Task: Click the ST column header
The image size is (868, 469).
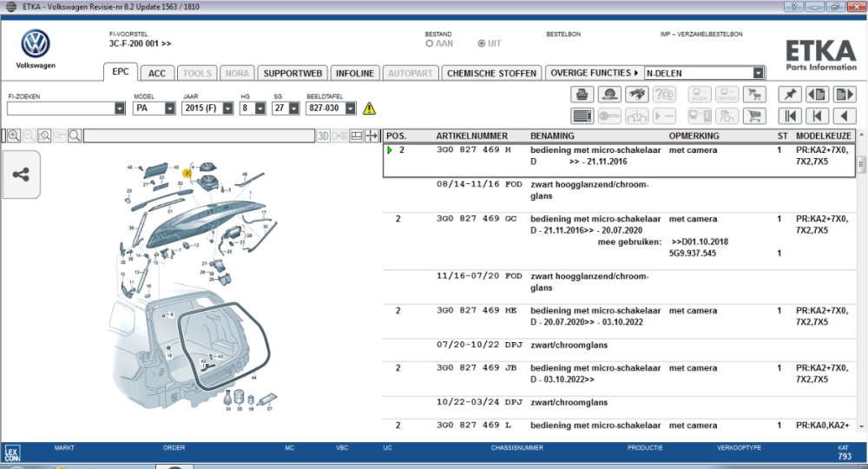Action: pyautogui.click(x=782, y=135)
